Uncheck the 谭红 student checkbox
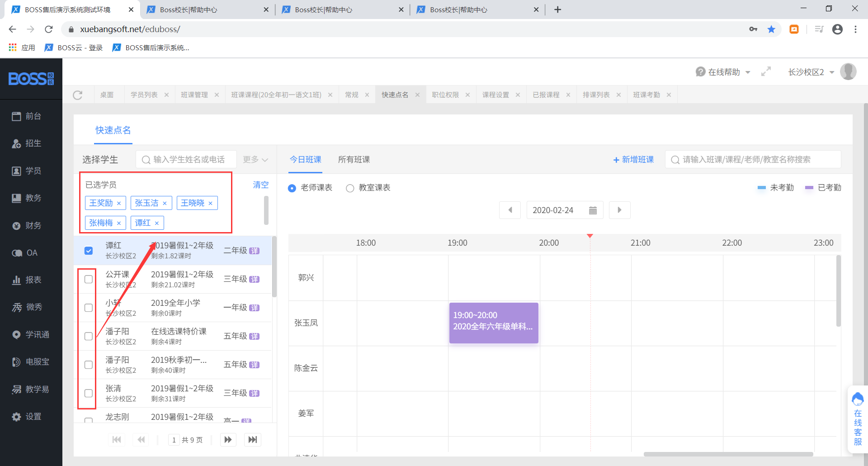Image resolution: width=868 pixels, height=466 pixels. tap(89, 251)
